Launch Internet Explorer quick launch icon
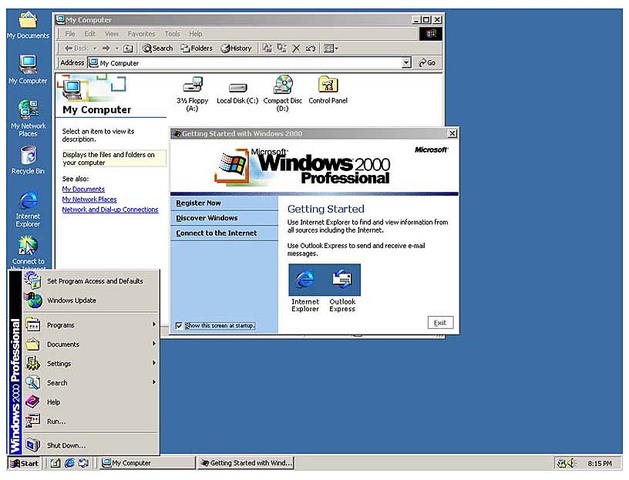This screenshot has height=480, width=629. (70, 463)
